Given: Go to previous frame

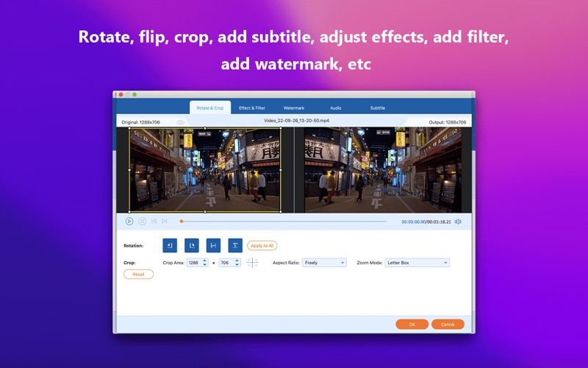Looking at the screenshot, I should point(154,222).
